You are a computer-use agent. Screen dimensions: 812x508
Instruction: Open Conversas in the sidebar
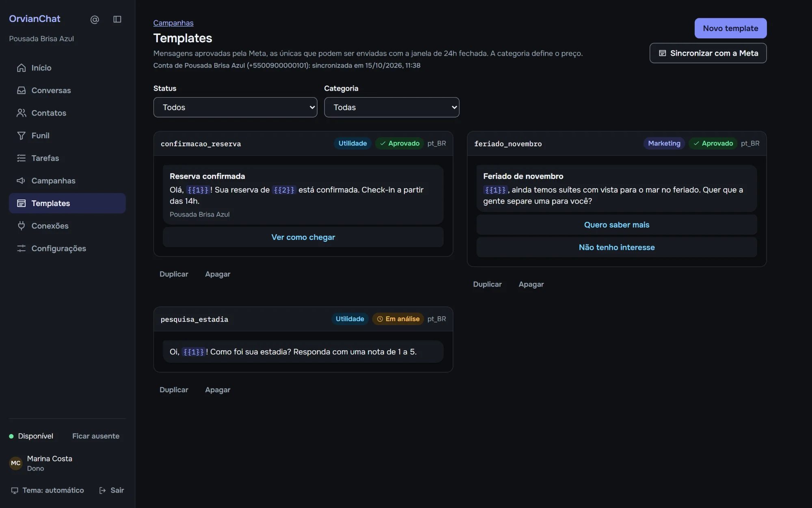point(67,90)
